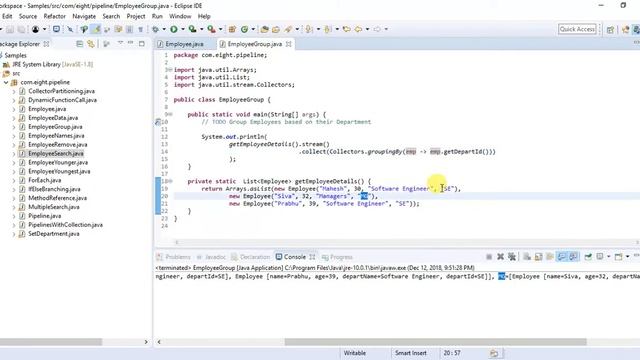This screenshot has height=360, width=640.
Task: Click Remove Launch X icon in Console
Action: tap(500, 256)
